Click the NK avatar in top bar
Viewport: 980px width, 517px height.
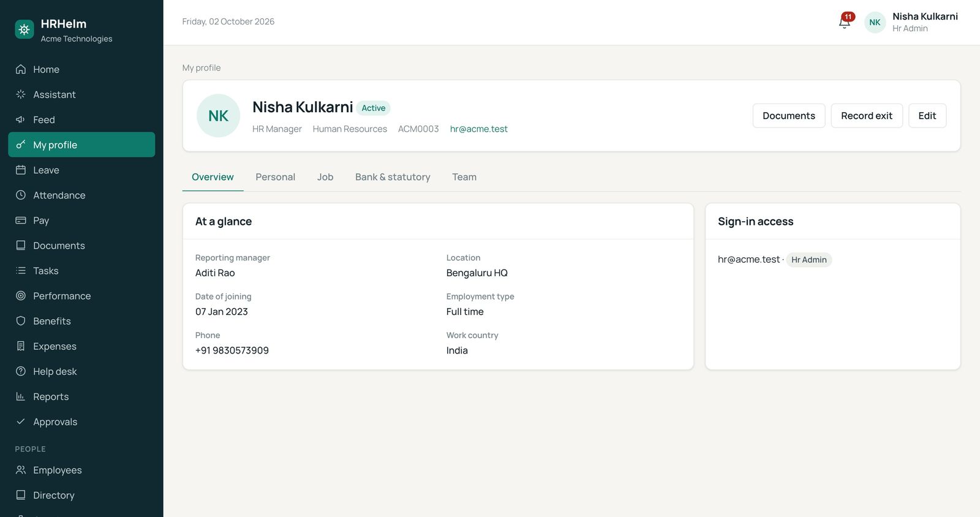click(875, 22)
